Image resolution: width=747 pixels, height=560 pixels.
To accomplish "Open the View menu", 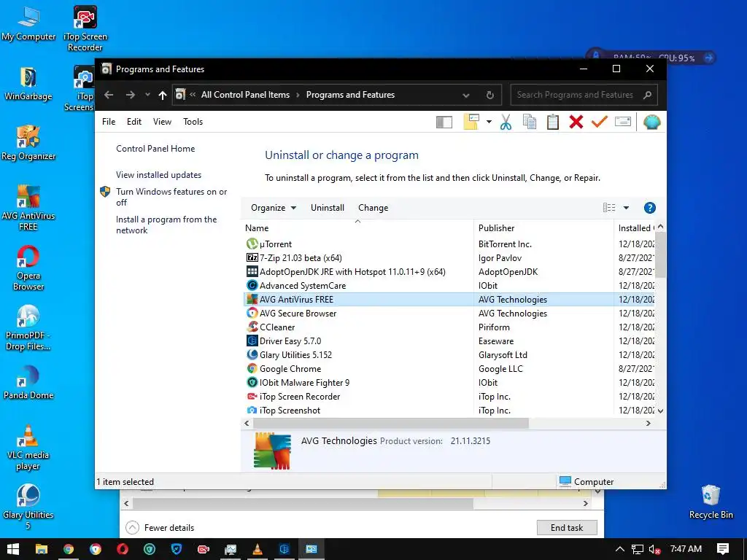I will pos(162,122).
